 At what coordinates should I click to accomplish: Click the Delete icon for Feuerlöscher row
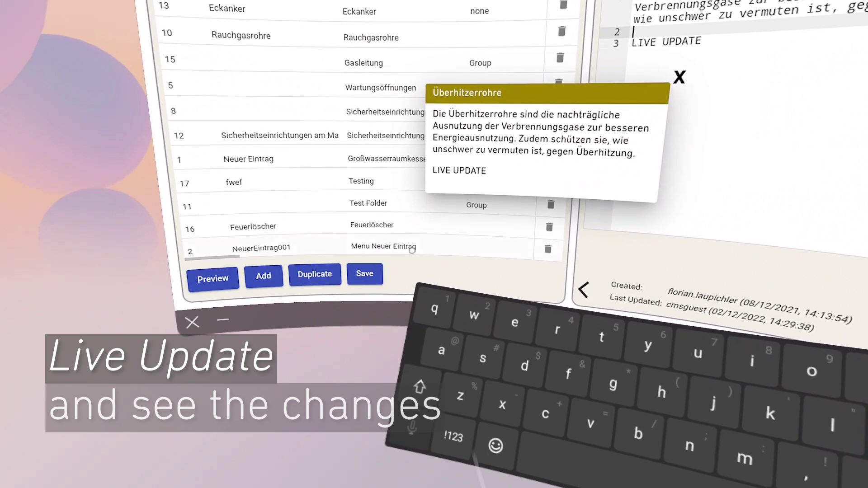[548, 227]
